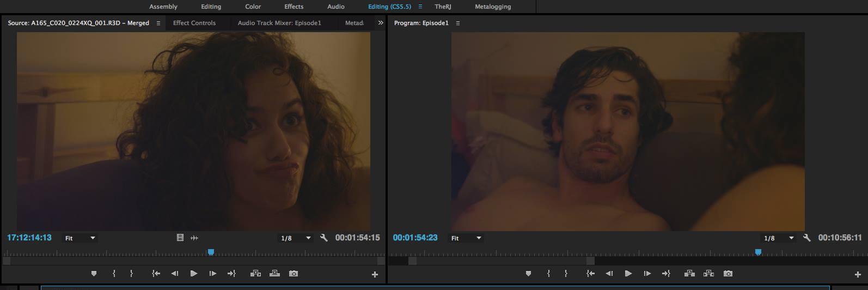Show hidden panel tabs with double chevron

pyautogui.click(x=381, y=23)
